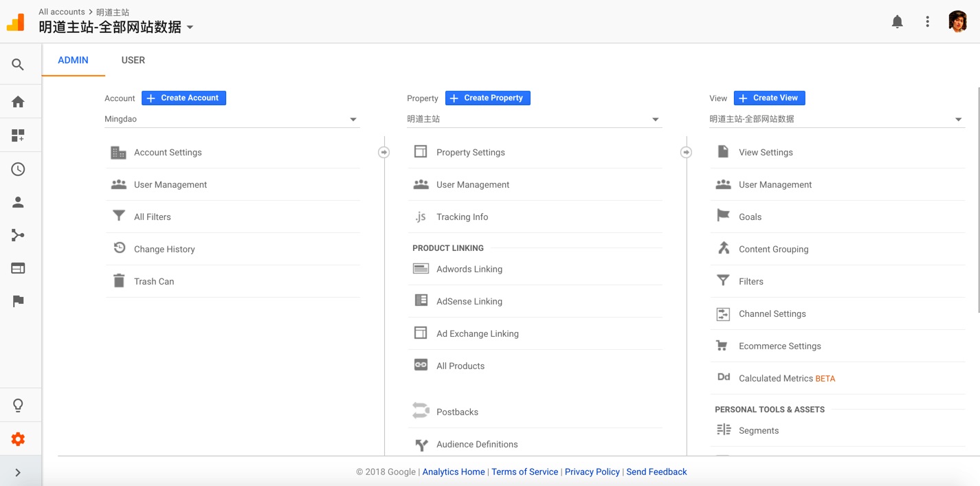Image resolution: width=980 pixels, height=486 pixels.
Task: Open Acquisition icon in sidebar
Action: (18, 235)
